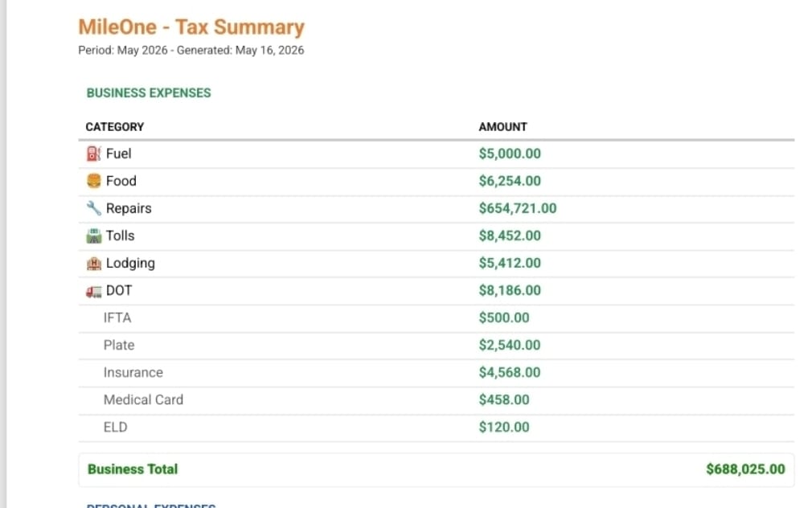Click the $120.00 ELD amount
The image size is (812, 508).
coord(504,427)
